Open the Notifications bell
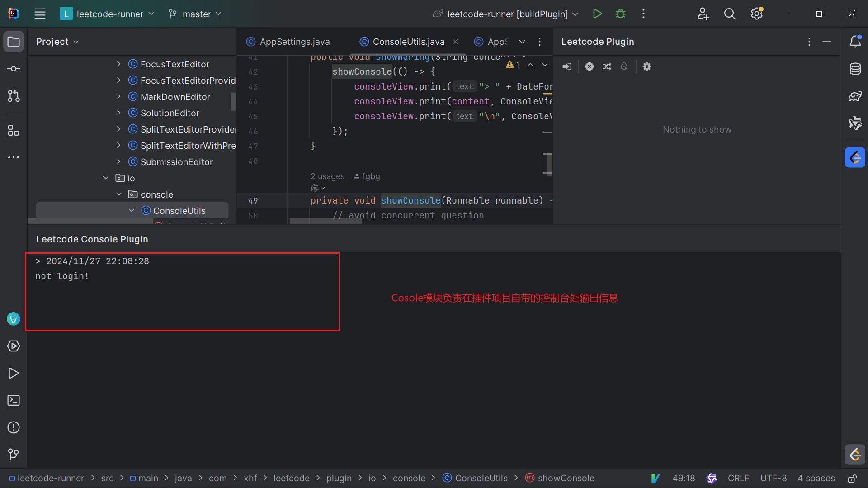868x488 pixels. click(x=855, y=42)
